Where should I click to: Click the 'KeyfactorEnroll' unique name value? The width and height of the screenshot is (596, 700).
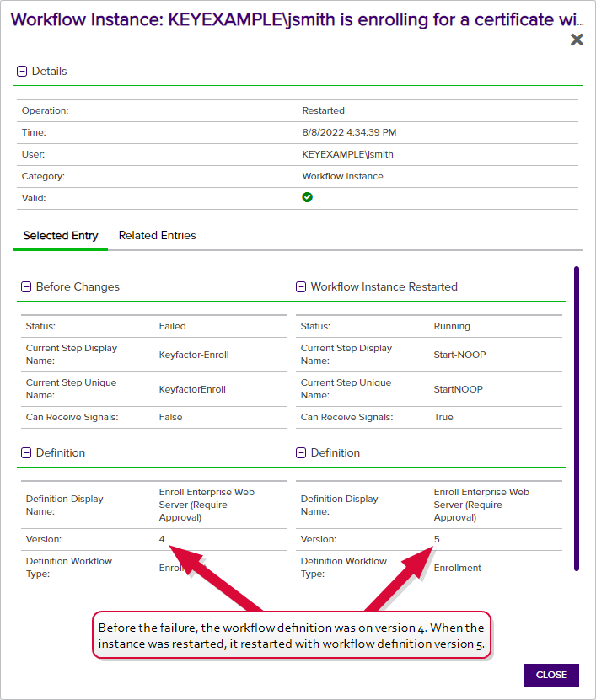192,389
